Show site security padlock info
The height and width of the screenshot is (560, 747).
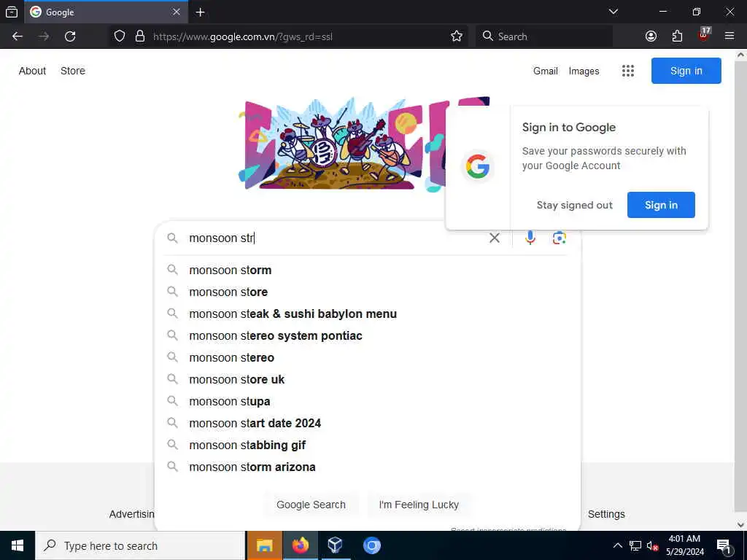[x=139, y=36]
